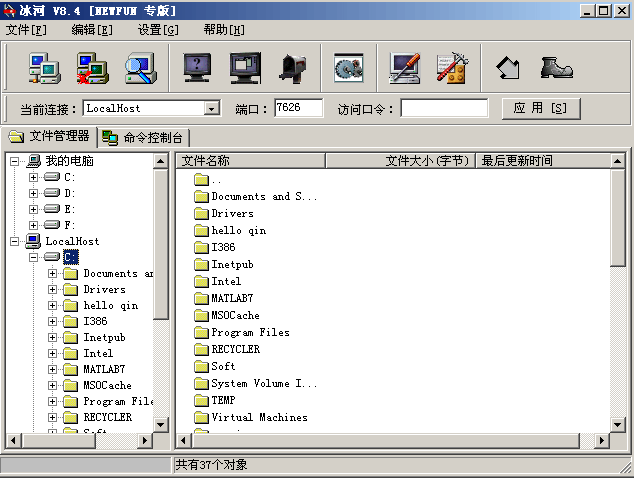
Task: Click the monitor with screwdriver settings icon
Action: click(405, 68)
